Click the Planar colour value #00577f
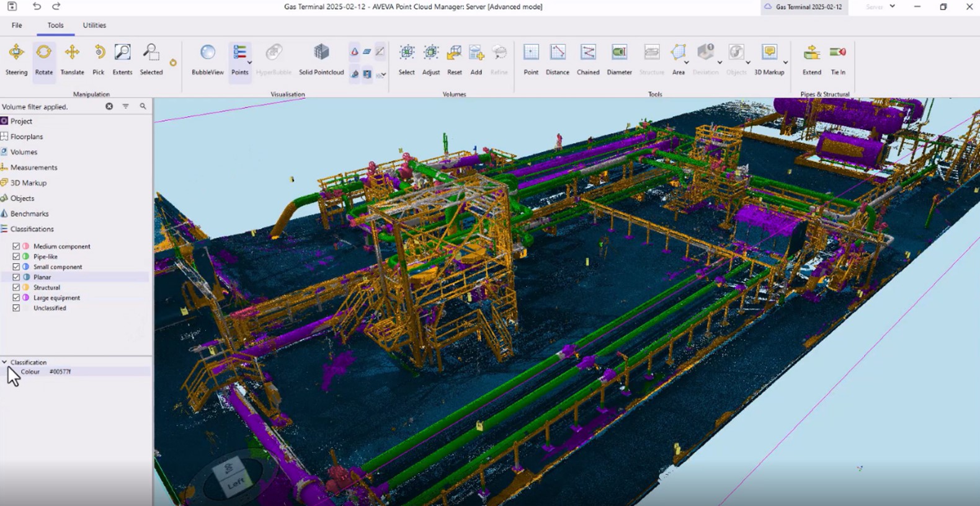 [60, 372]
